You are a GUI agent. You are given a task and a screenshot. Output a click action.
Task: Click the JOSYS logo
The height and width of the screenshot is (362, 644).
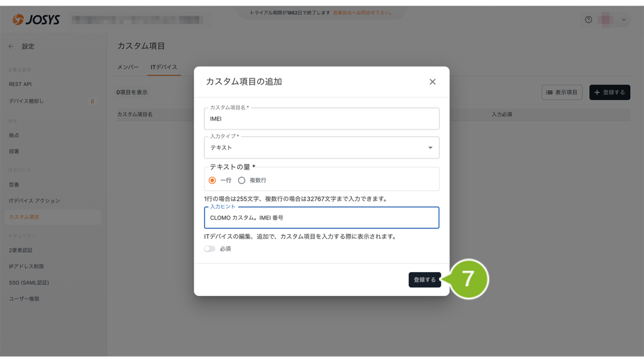pos(36,19)
